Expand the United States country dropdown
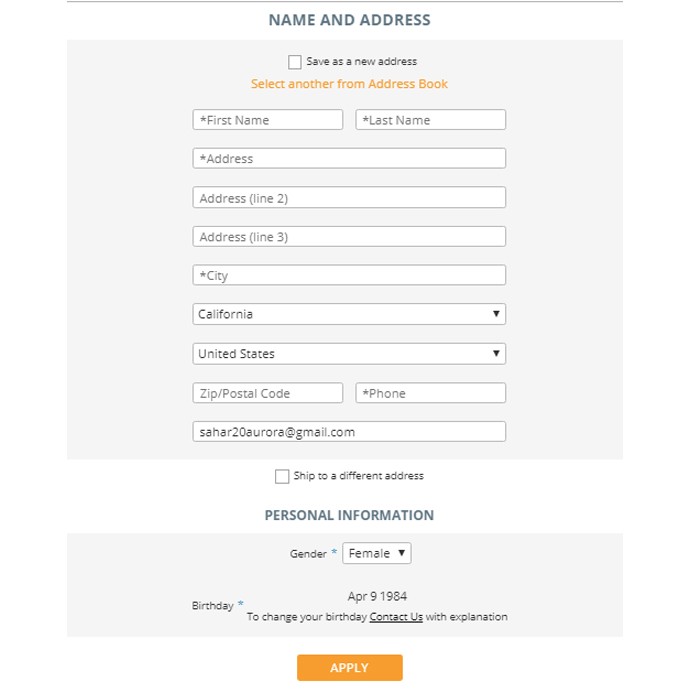Viewport: 700px width, 700px height. 349,354
